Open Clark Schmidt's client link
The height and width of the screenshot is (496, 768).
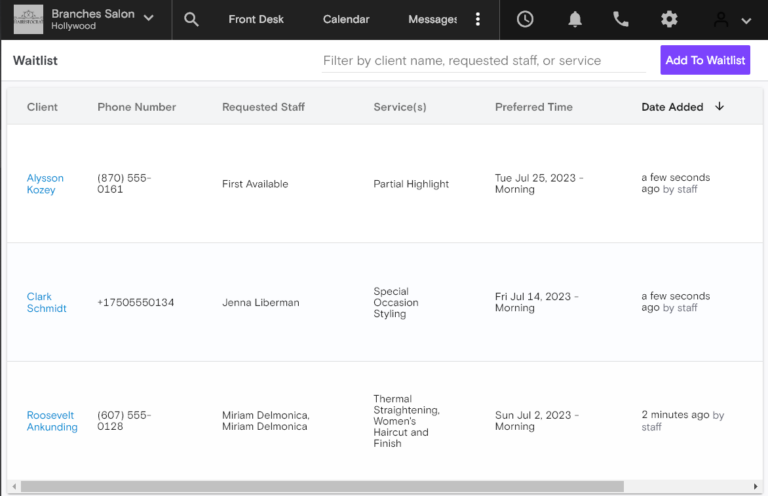(x=46, y=303)
